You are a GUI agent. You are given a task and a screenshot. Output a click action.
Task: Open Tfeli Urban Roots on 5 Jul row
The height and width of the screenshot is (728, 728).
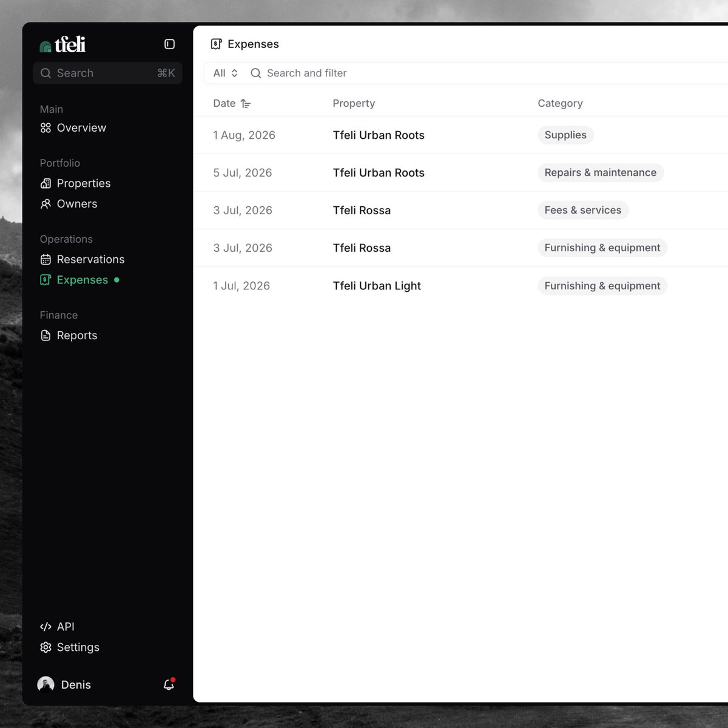[379, 173]
